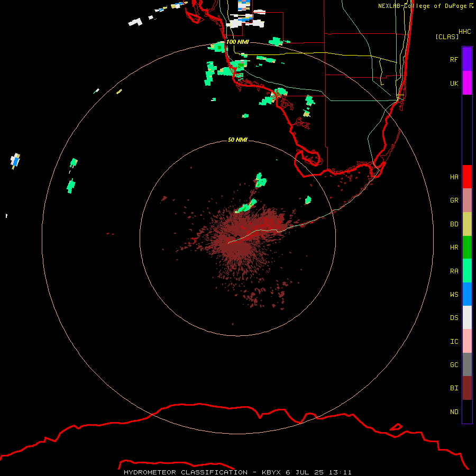Screen dimensions: 476x476
Task: Select the GC gray legend swatch
Action: pos(467,364)
